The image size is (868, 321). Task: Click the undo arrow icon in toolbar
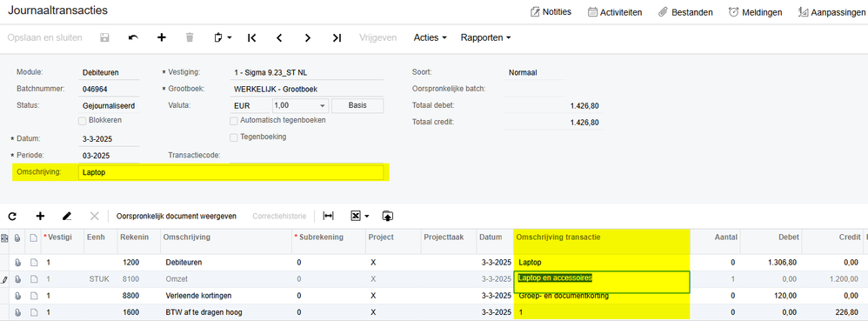pyautogui.click(x=133, y=37)
